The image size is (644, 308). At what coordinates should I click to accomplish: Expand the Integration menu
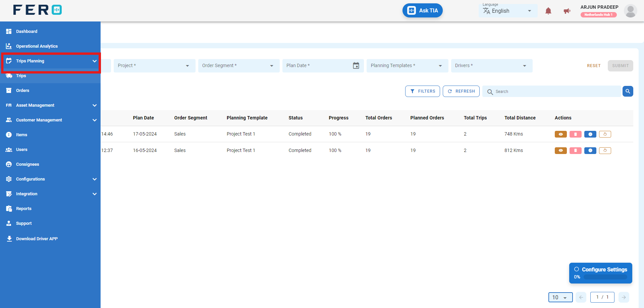pyautogui.click(x=50, y=194)
